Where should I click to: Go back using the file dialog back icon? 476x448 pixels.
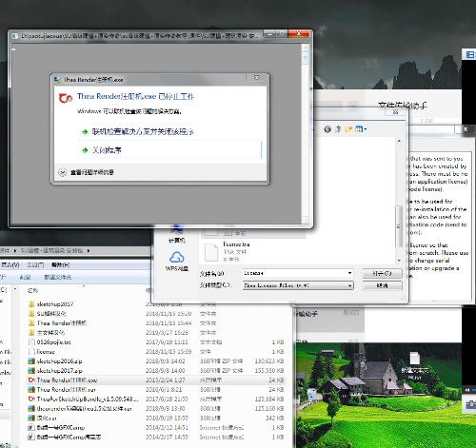coord(327,129)
